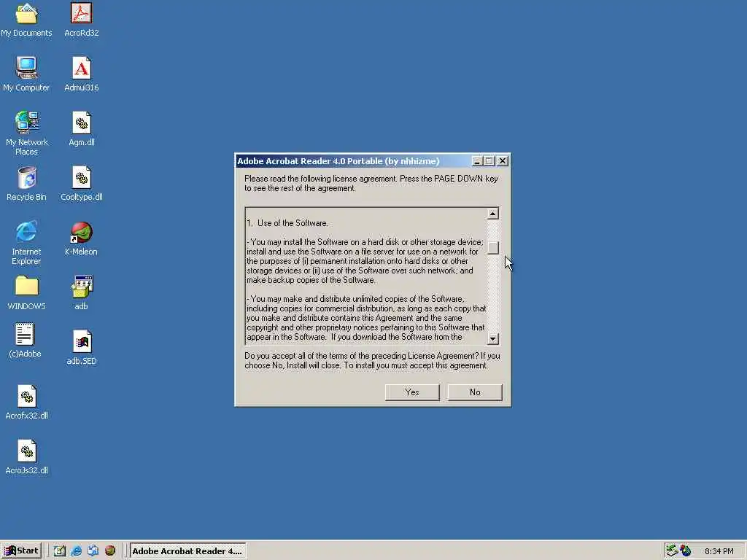Select the My Documents desktop icon
The width and height of the screenshot is (747, 560).
coord(27,19)
